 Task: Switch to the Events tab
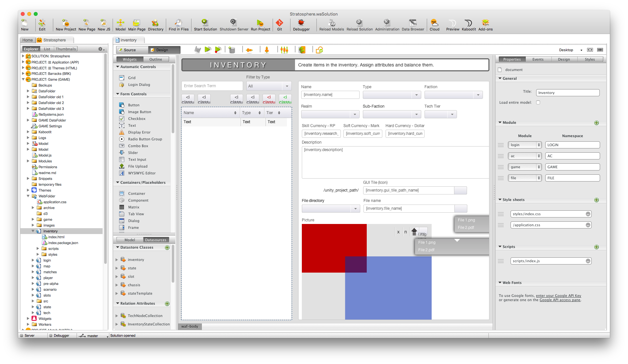(x=538, y=59)
